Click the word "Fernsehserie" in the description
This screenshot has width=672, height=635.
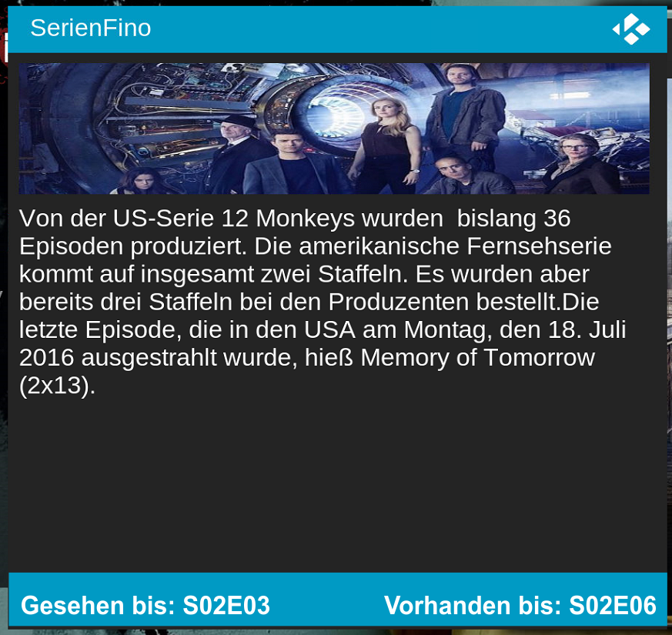[x=539, y=246]
